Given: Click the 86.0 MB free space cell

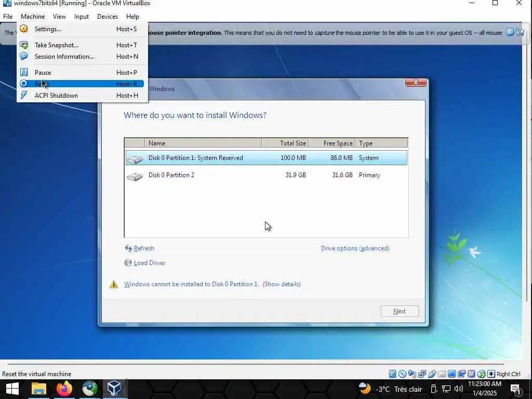Looking at the screenshot, I should tap(341, 158).
